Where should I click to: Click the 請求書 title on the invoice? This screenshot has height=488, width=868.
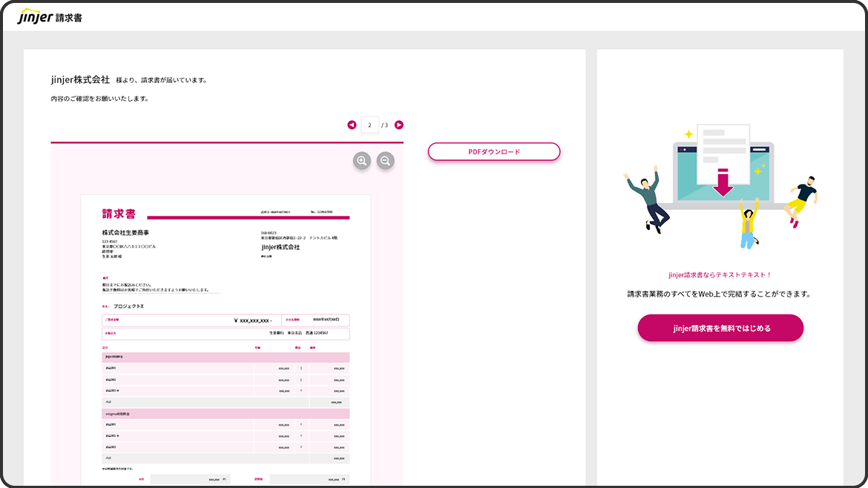[x=119, y=214]
